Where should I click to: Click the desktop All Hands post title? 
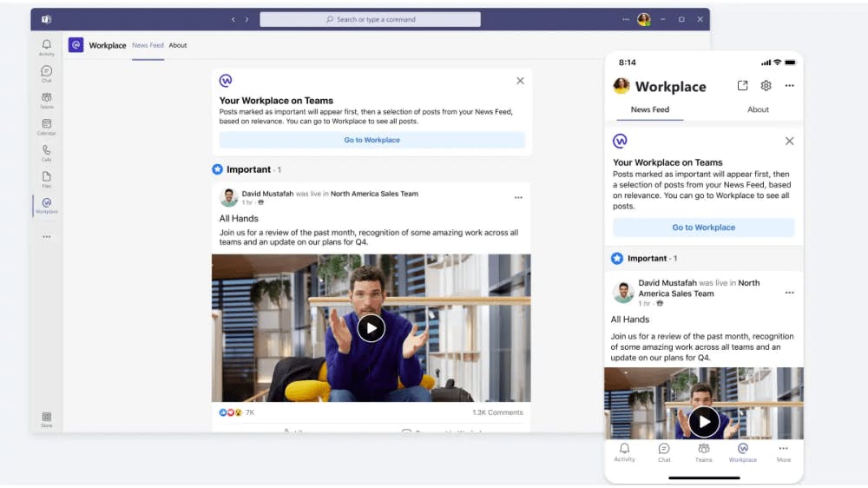[x=239, y=219]
